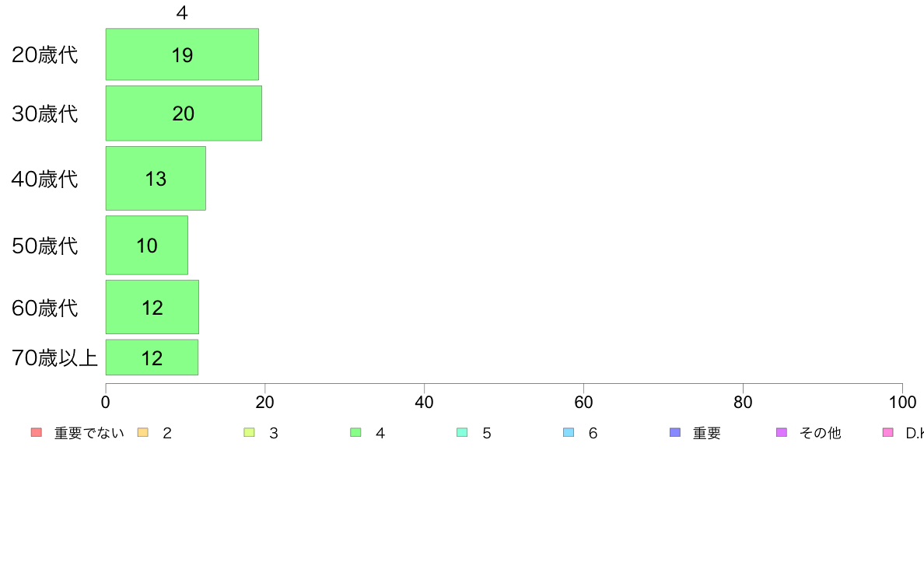Click the purple その他 legend swatch
Viewport: 924px width, 572px height.
pyautogui.click(x=782, y=432)
